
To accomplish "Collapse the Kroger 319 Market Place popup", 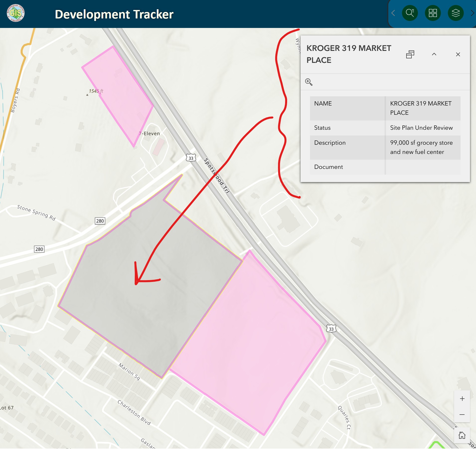I will [434, 54].
